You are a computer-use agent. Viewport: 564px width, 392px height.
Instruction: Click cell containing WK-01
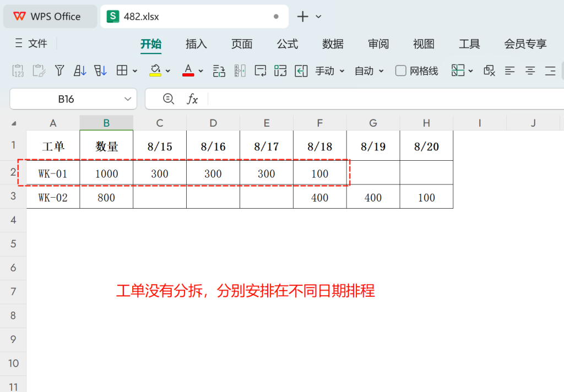point(53,173)
